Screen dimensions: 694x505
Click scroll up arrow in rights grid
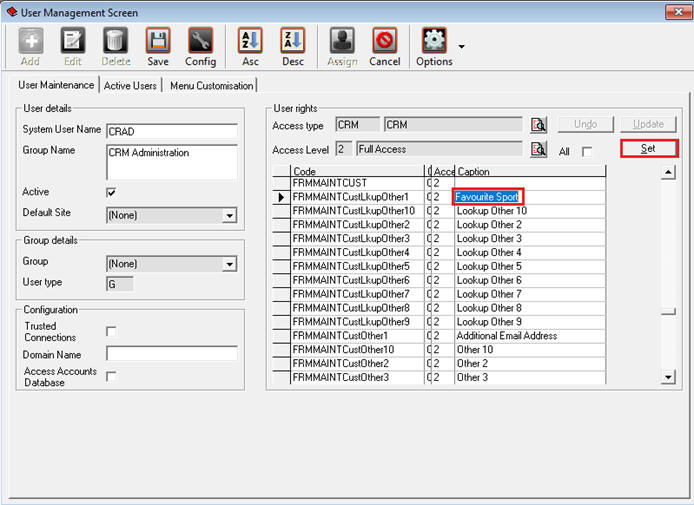click(x=668, y=172)
